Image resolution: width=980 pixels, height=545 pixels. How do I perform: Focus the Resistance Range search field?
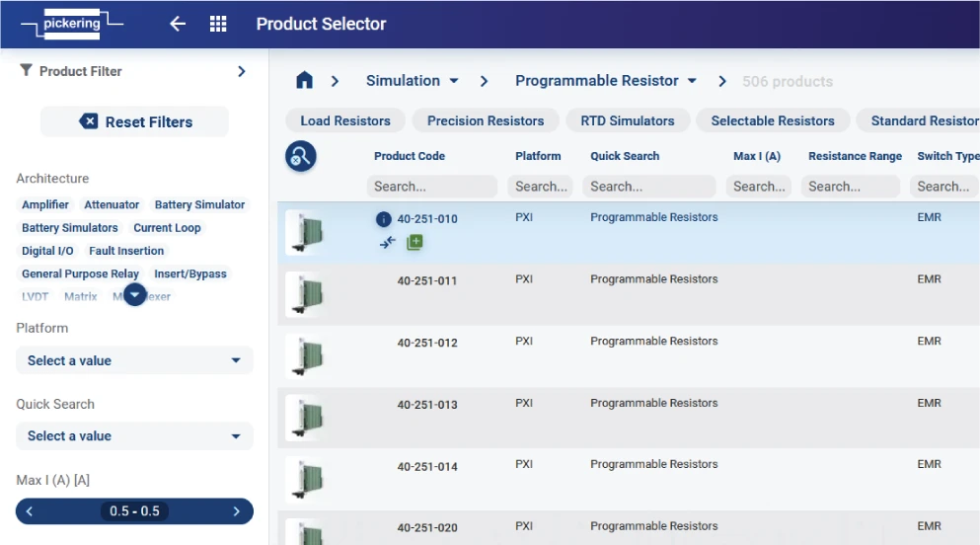coord(850,187)
